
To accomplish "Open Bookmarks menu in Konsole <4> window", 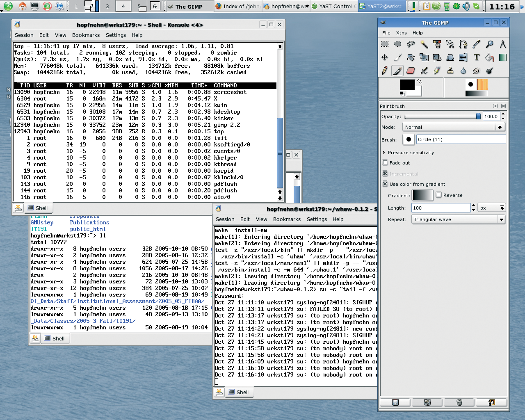I will click(x=86, y=35).
